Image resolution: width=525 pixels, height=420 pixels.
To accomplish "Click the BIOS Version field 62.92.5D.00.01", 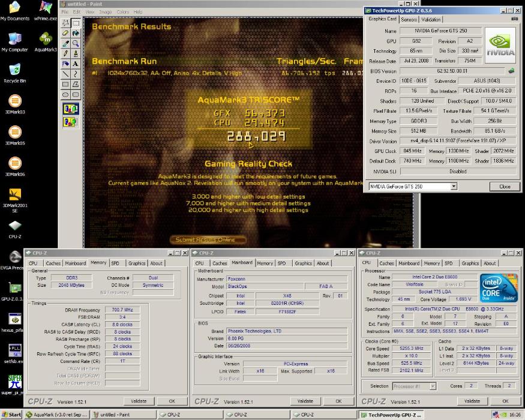I will click(452, 71).
